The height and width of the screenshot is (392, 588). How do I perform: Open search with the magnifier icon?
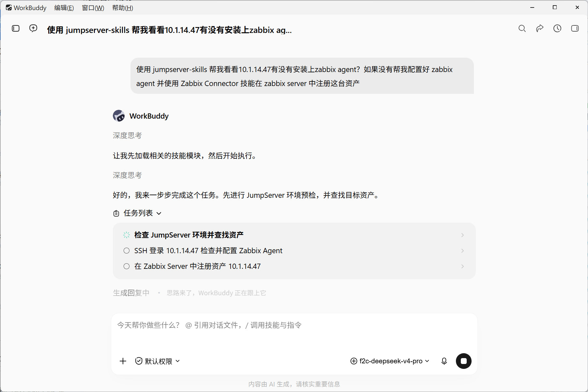[522, 29]
